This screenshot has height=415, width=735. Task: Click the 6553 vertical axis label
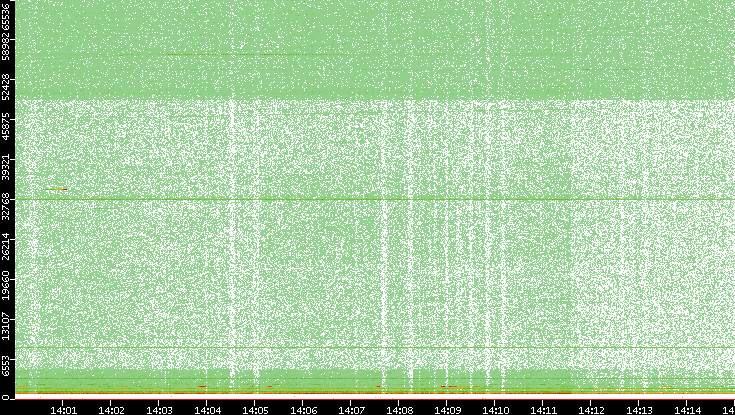[6, 366]
